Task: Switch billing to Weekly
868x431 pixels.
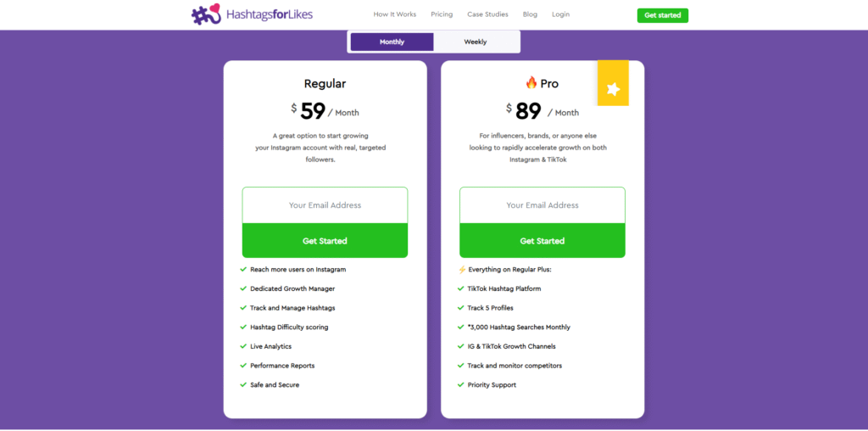Action: [x=476, y=42]
